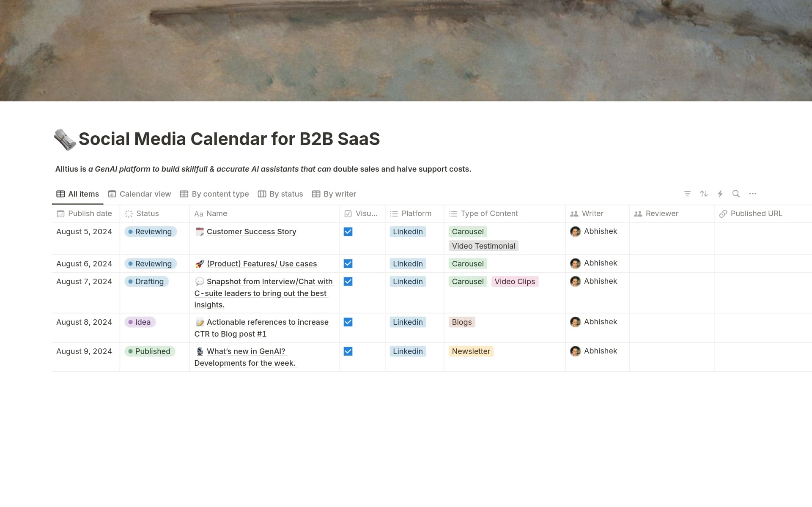812x507 pixels.
Task: Click the newspaper icon beside the page title
Action: pyautogui.click(x=66, y=139)
